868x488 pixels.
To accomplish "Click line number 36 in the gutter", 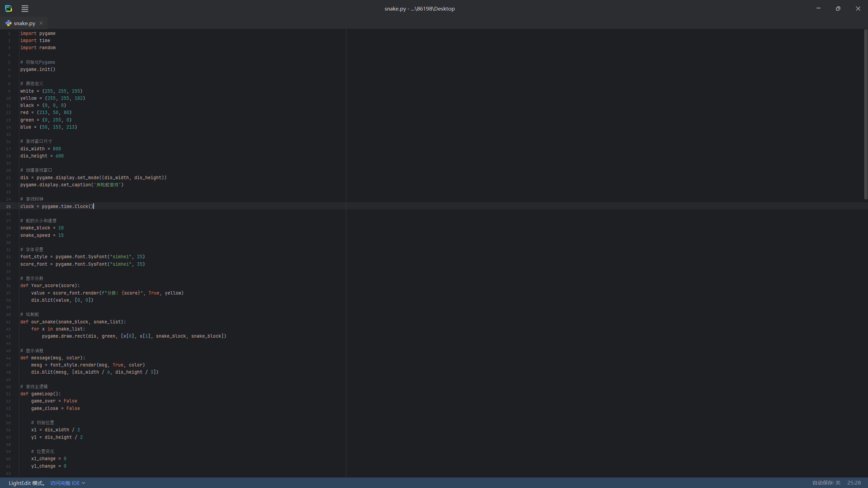I will coord(8,286).
